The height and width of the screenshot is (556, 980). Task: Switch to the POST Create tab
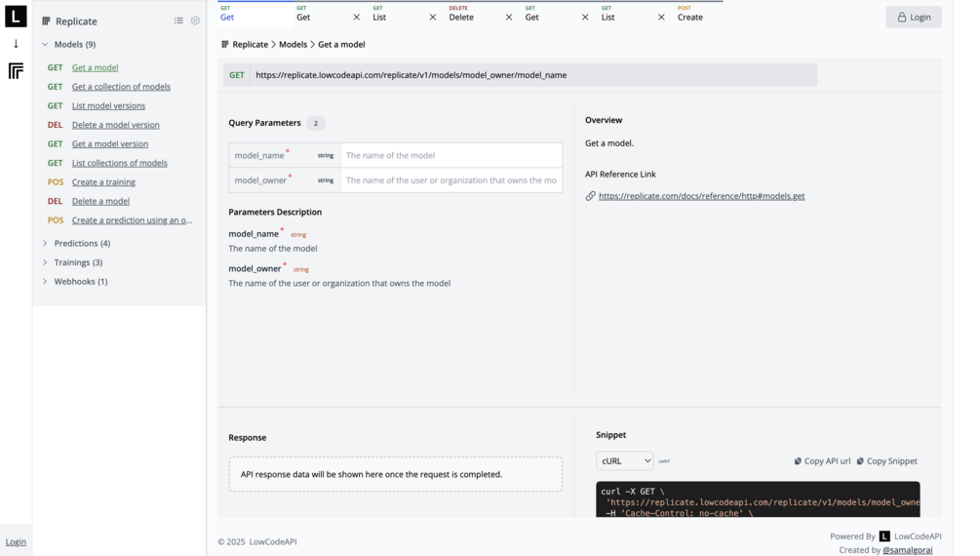click(690, 15)
